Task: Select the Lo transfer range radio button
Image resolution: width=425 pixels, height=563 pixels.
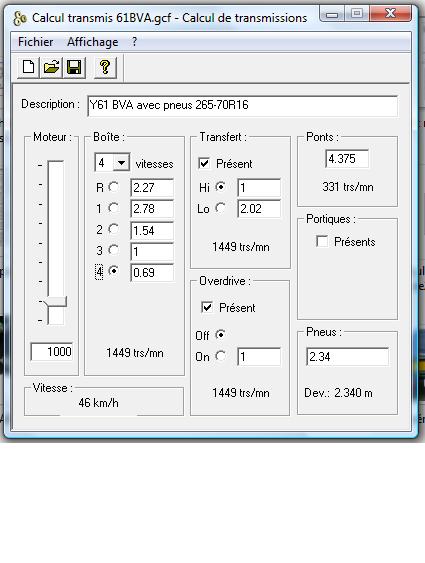Action: [x=220, y=208]
